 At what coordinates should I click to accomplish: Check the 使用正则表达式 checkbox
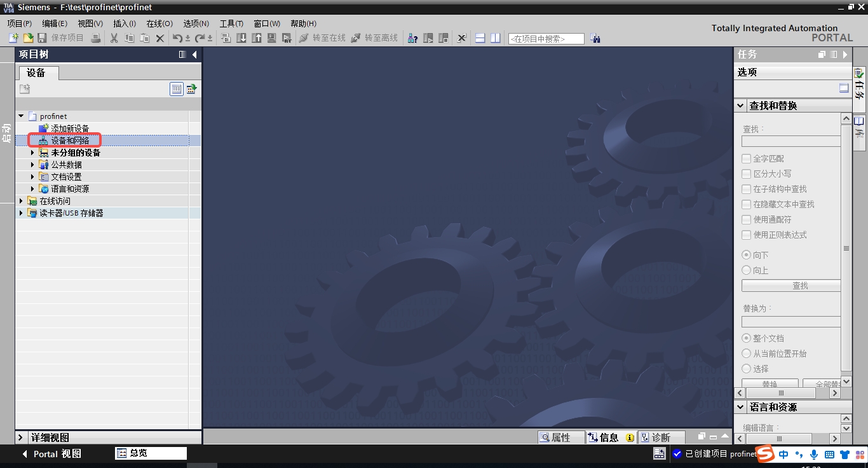[747, 235]
